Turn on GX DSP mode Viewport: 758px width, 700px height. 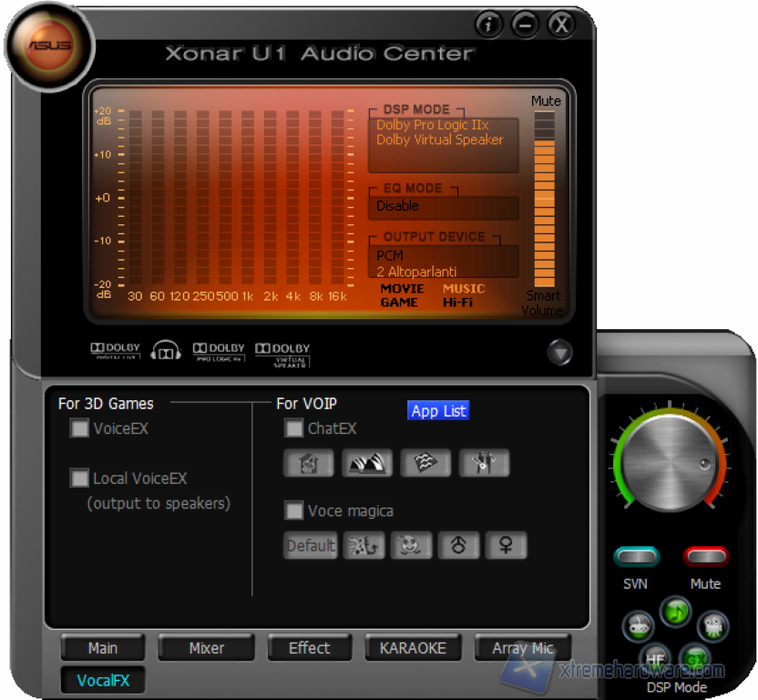tap(696, 658)
